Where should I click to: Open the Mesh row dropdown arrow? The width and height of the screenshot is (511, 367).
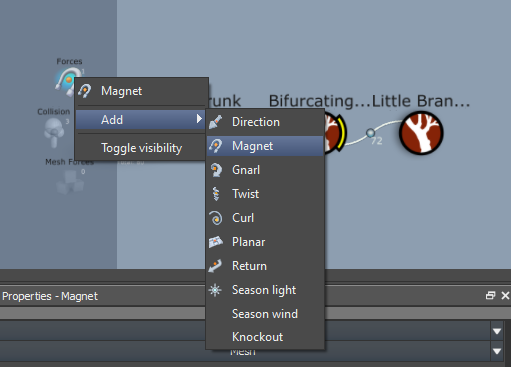click(x=497, y=351)
